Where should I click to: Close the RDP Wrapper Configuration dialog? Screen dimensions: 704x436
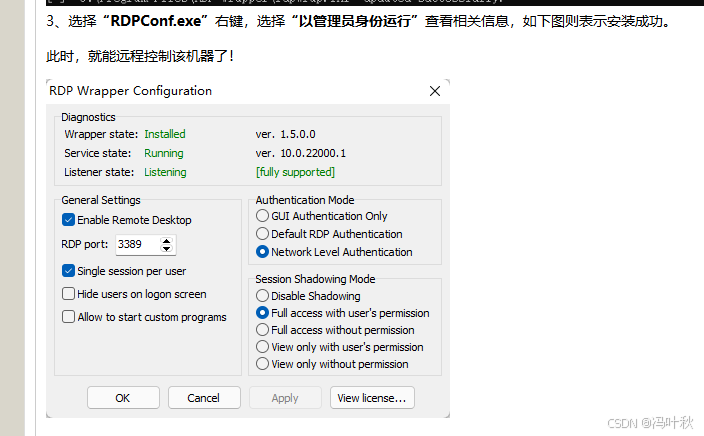[x=435, y=91]
